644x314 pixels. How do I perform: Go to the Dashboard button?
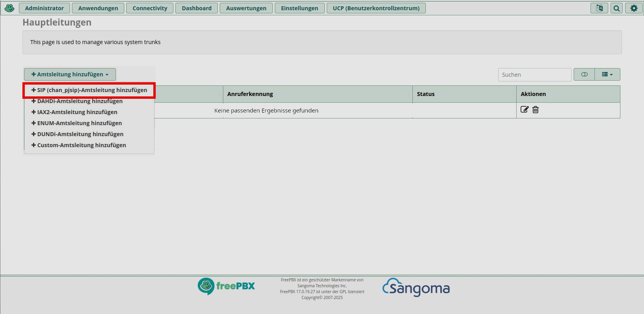pyautogui.click(x=197, y=8)
